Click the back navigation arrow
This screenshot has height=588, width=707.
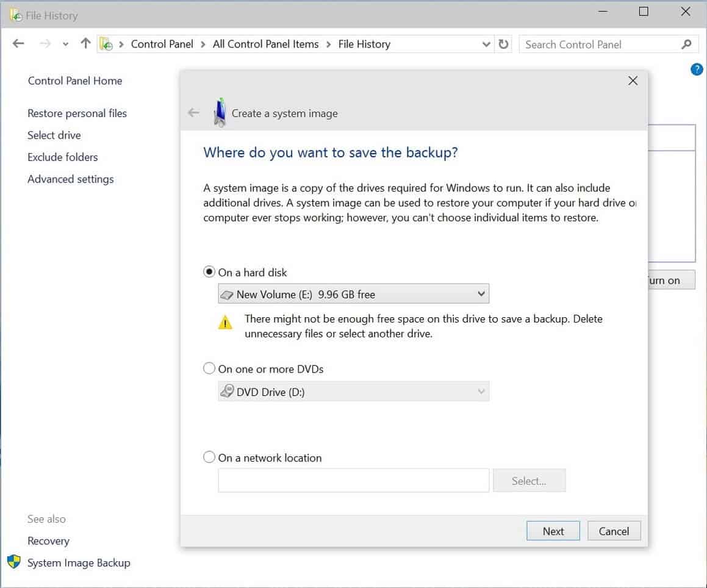pos(18,43)
